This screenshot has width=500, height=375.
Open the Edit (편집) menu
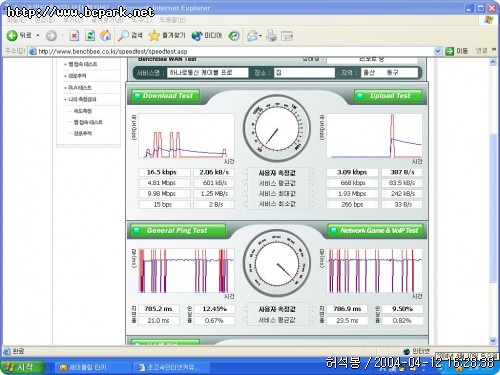tap(44, 20)
